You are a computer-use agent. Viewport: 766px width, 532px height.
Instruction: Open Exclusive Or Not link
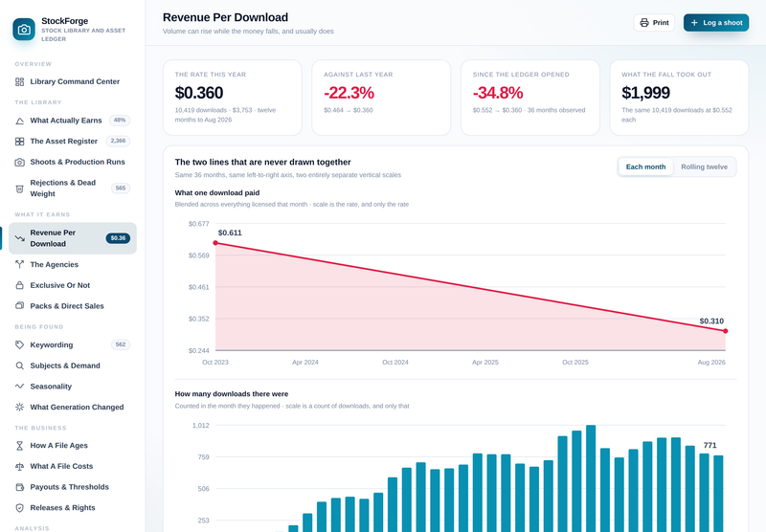coord(73,285)
